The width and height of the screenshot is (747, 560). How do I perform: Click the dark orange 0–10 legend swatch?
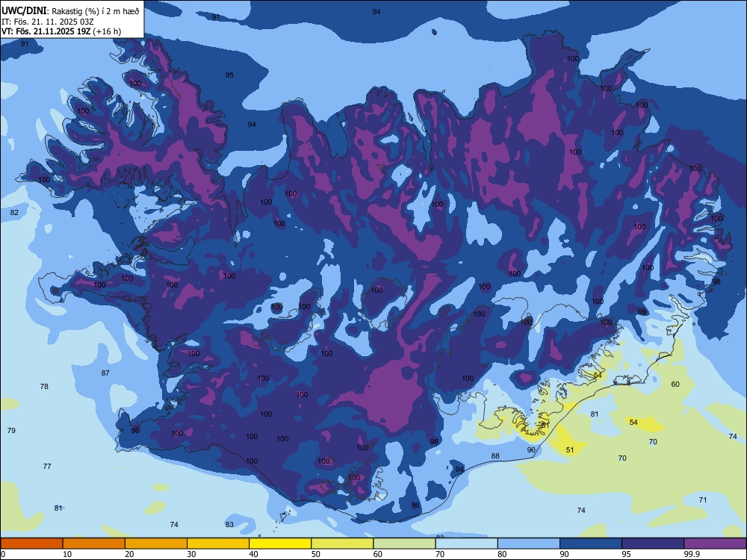31,544
